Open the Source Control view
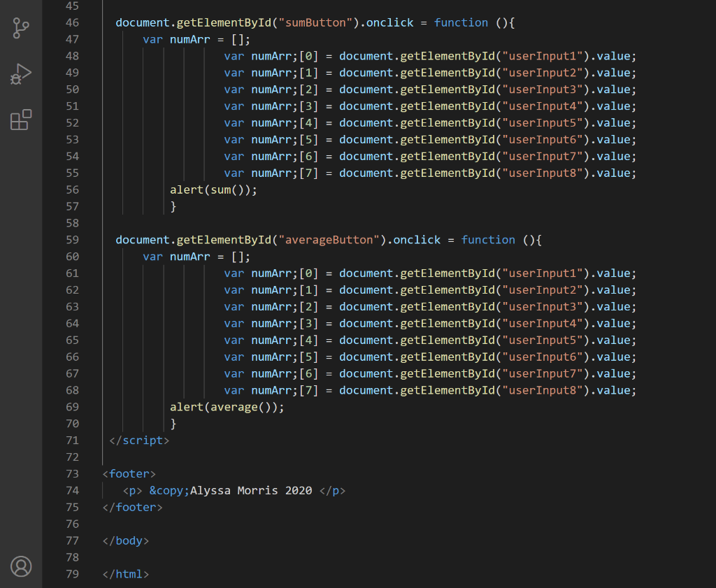Screen dimensions: 716x588 pos(21,28)
